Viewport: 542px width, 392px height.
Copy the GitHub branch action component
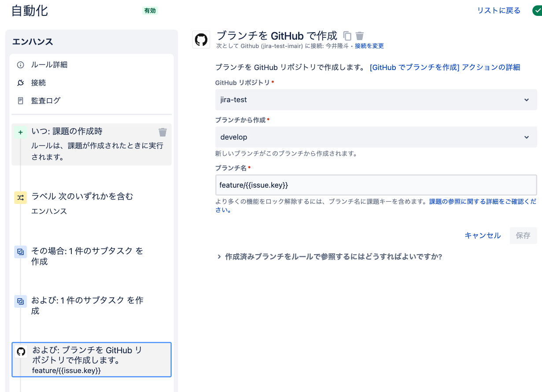coord(347,36)
